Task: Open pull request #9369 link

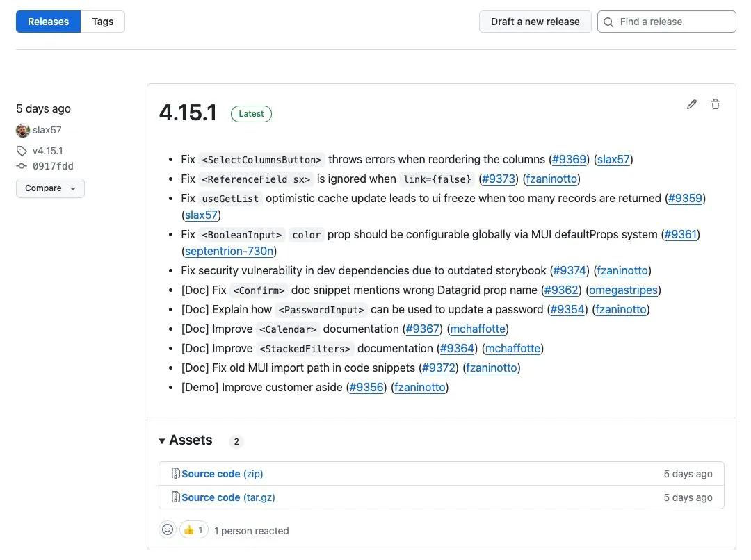Action: tap(569, 159)
